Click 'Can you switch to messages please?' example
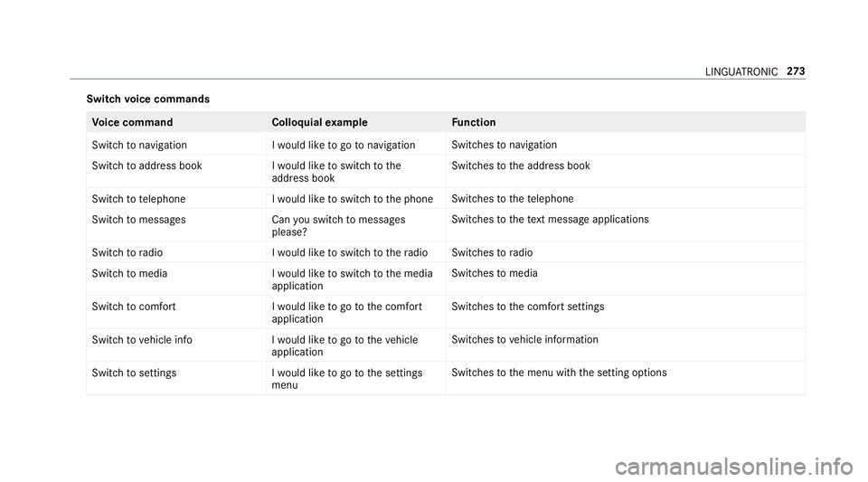The image size is (868, 482). [x=338, y=226]
